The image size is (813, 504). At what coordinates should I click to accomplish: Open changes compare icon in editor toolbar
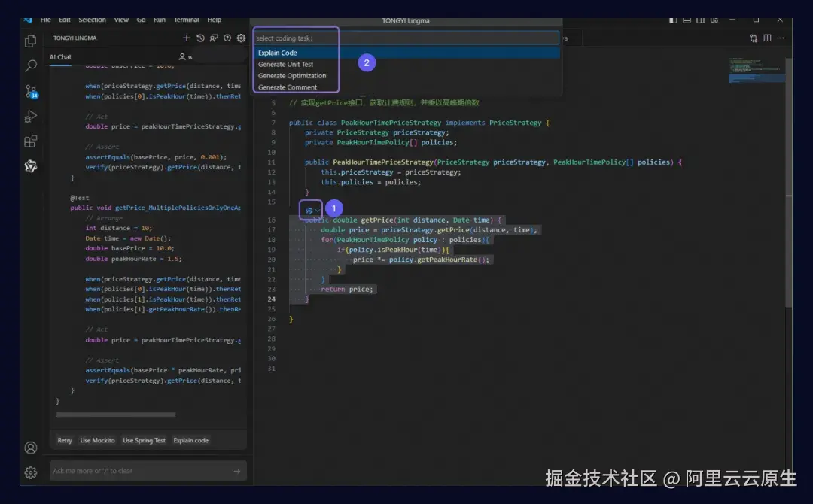[754, 38]
